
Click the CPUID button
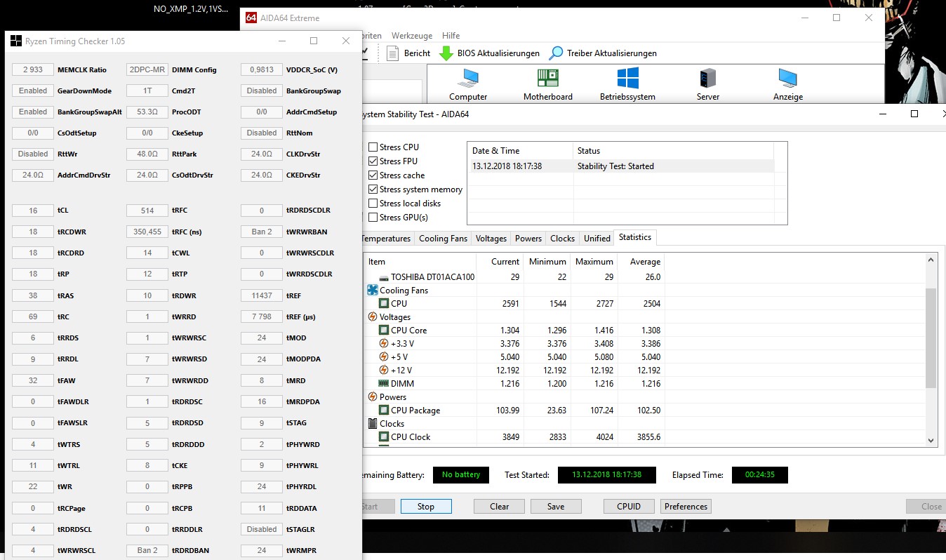[629, 506]
